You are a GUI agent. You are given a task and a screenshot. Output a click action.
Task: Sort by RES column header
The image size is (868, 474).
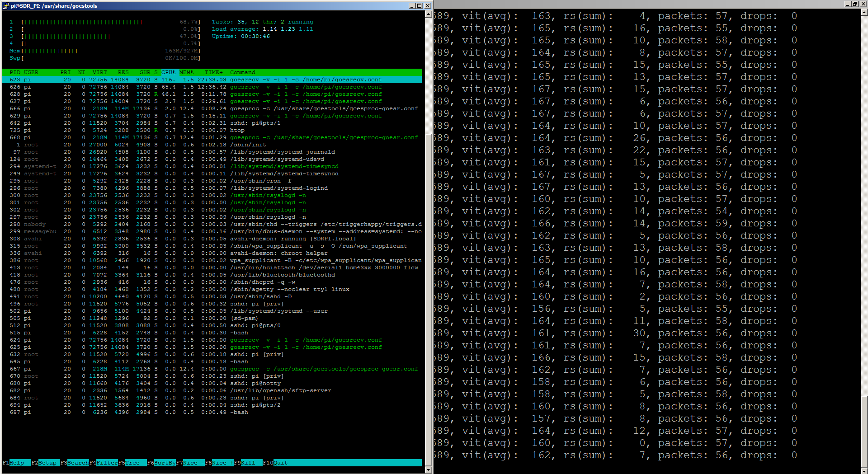pos(123,72)
